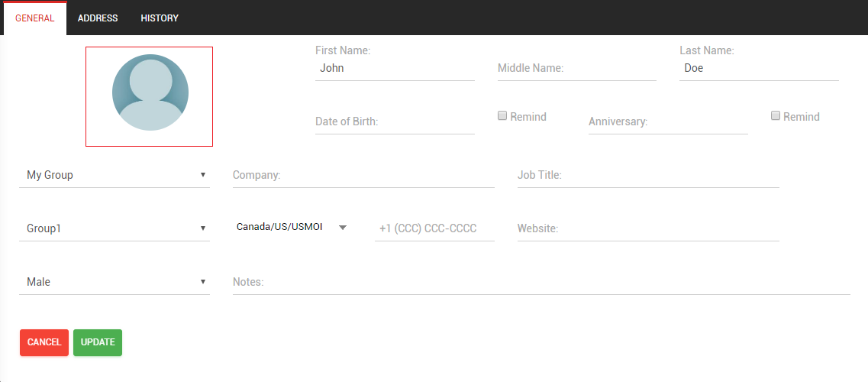Click the Date of Birth field

click(x=395, y=121)
